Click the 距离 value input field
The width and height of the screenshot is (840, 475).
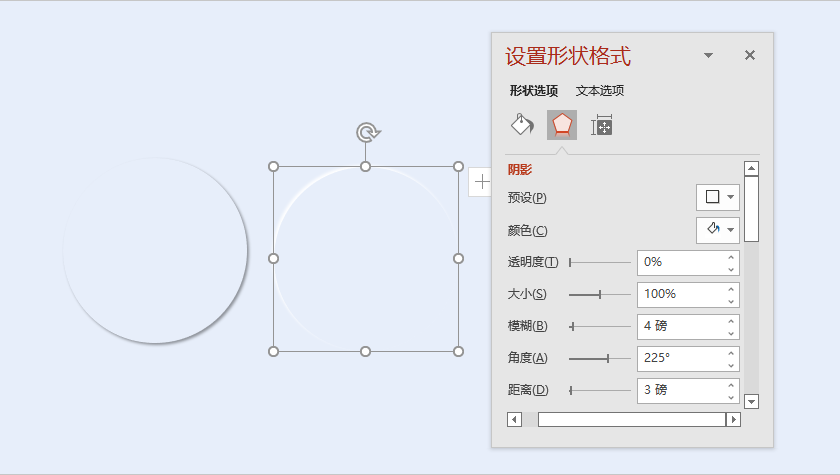[680, 390]
